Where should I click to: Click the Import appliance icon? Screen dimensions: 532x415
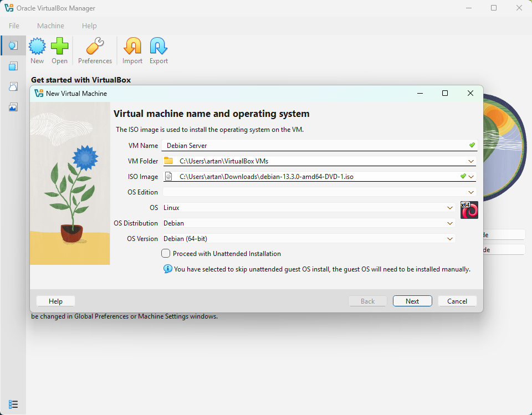(132, 50)
